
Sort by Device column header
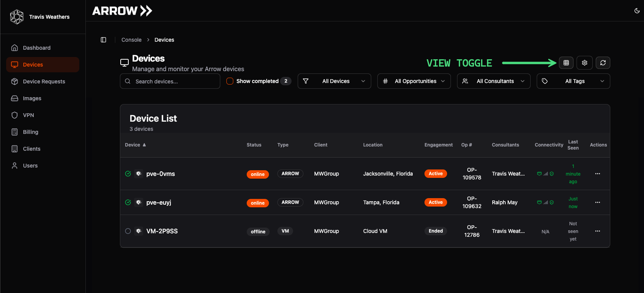pyautogui.click(x=135, y=145)
